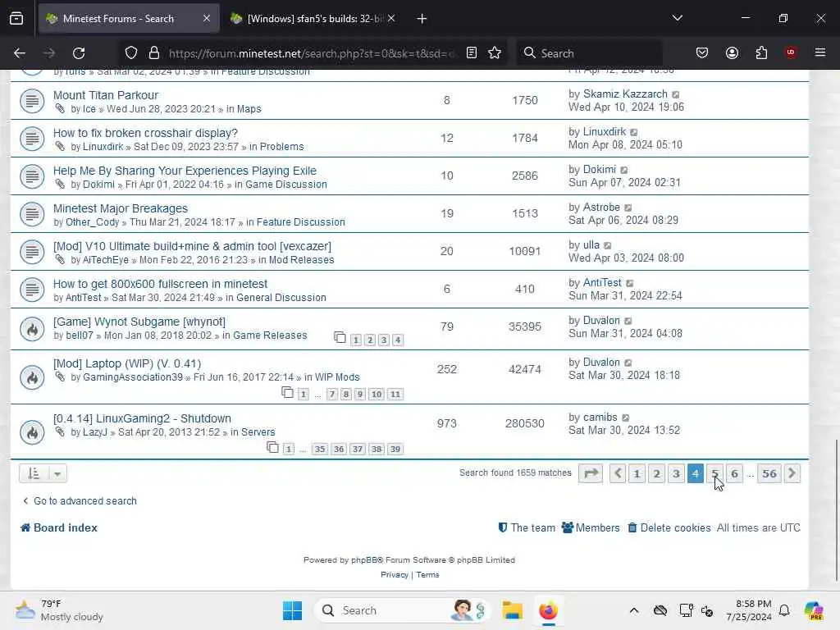840x630 pixels.
Task: Click hot topic icon beside LinuxGaming2 Shutdown
Action: [32, 432]
